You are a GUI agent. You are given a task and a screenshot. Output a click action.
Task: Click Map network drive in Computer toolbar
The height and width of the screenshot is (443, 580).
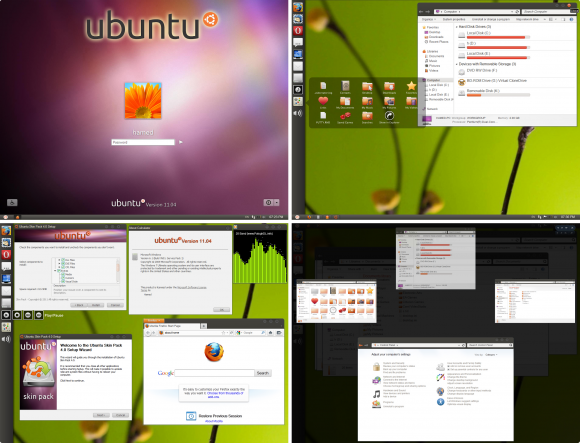click(527, 19)
